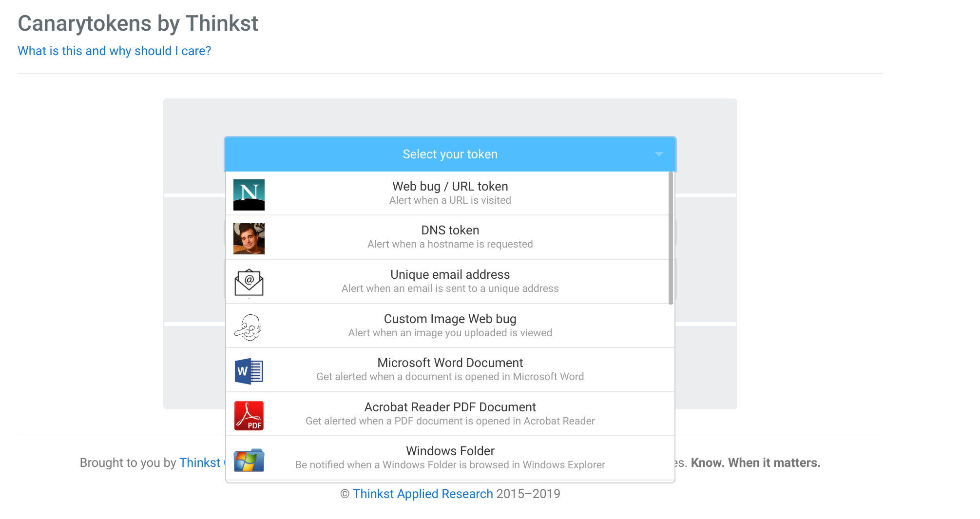Viewport: 980px width, 519px height.
Task: Open 'What is this and why should I care?' link
Action: (x=114, y=51)
